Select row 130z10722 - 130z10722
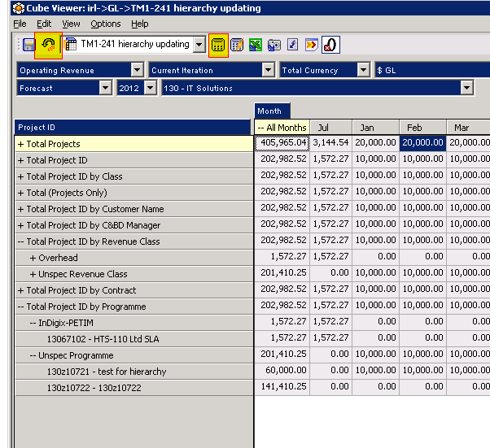The height and width of the screenshot is (448, 490). 134,388
